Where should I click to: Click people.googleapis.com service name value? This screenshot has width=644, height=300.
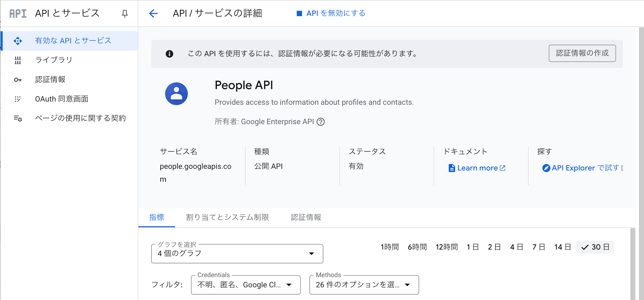click(195, 173)
